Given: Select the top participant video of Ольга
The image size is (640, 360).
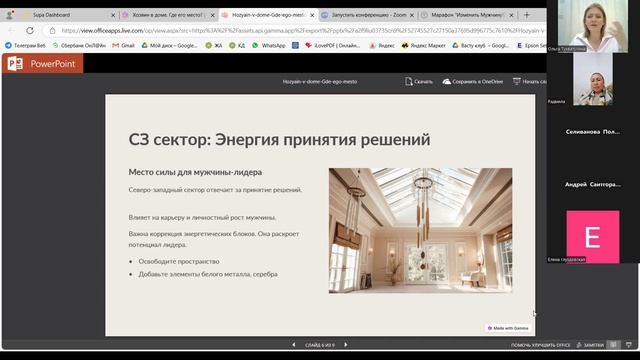Looking at the screenshot, I should (593, 26).
